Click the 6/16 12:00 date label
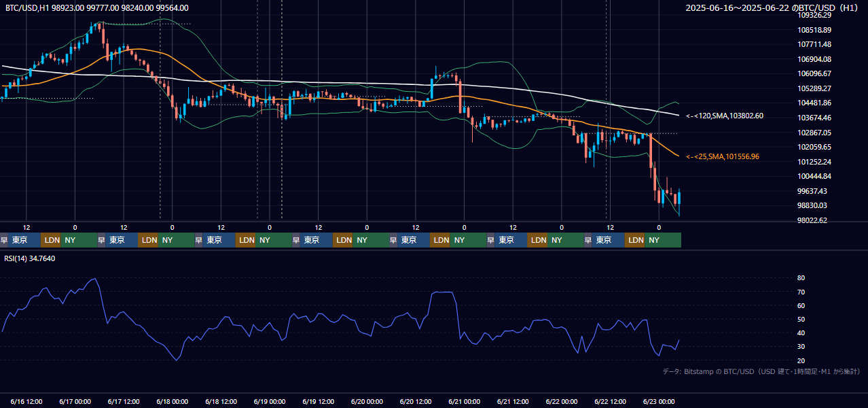The width and height of the screenshot is (868, 408). (x=26, y=401)
